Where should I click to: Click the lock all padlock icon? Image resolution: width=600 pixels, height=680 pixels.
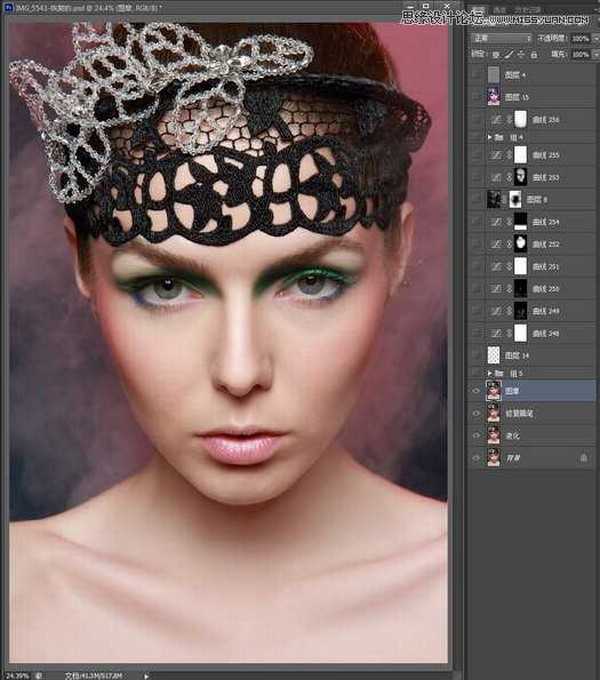[x=533, y=53]
